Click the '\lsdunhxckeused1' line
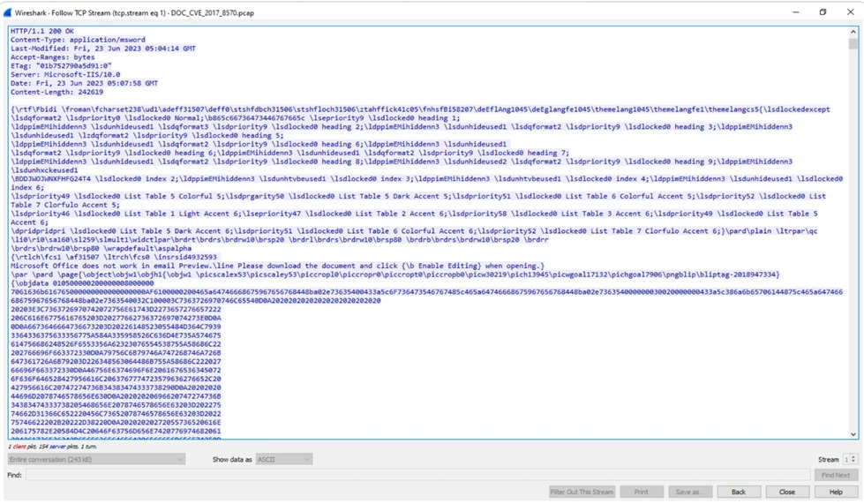The height and width of the screenshot is (504, 864). [x=44, y=170]
